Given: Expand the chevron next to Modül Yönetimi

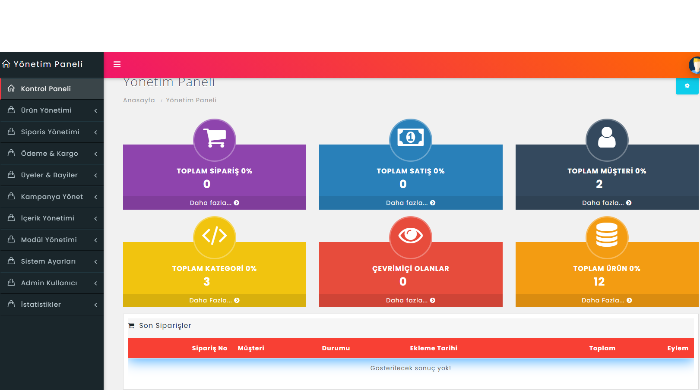Looking at the screenshot, I should point(96,240).
